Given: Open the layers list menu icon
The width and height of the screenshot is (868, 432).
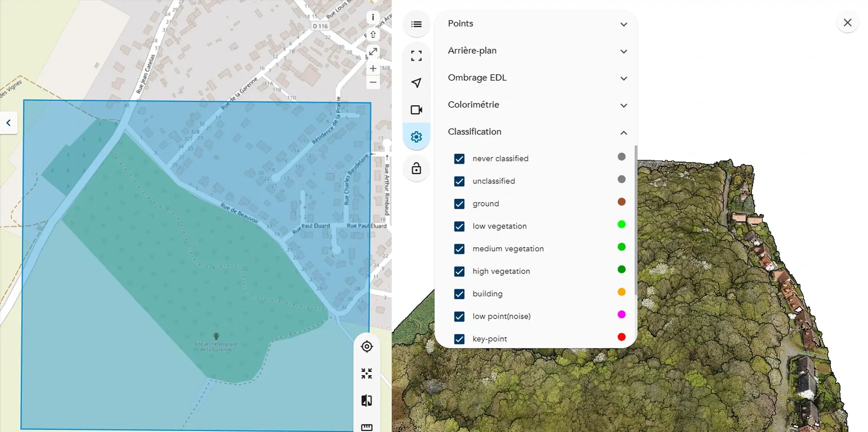Looking at the screenshot, I should (416, 24).
